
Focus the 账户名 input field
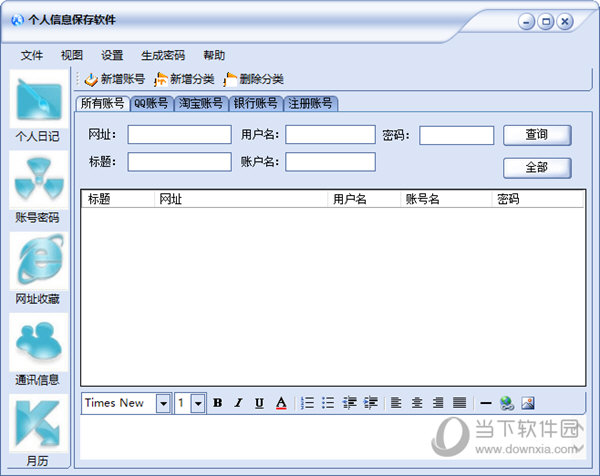(x=330, y=162)
